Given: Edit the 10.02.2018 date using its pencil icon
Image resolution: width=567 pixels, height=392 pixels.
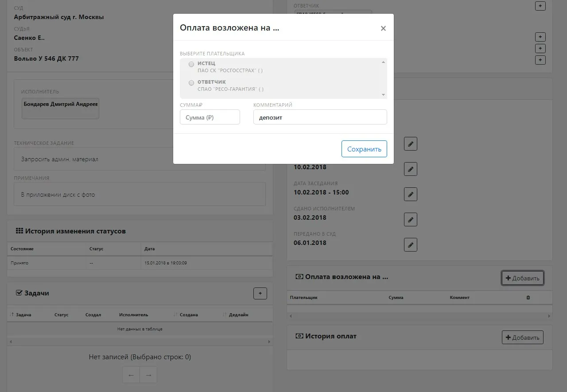Looking at the screenshot, I should point(410,169).
